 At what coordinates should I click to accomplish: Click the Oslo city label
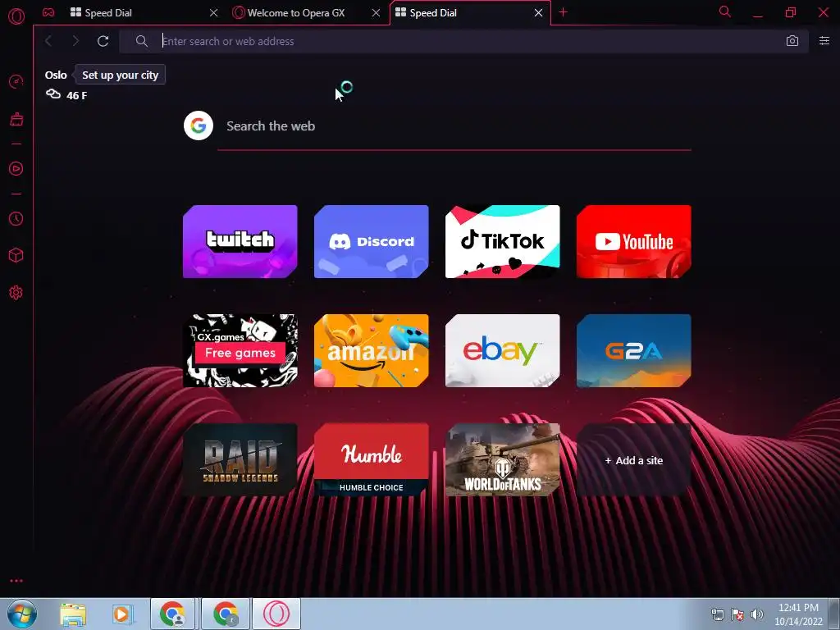click(56, 75)
